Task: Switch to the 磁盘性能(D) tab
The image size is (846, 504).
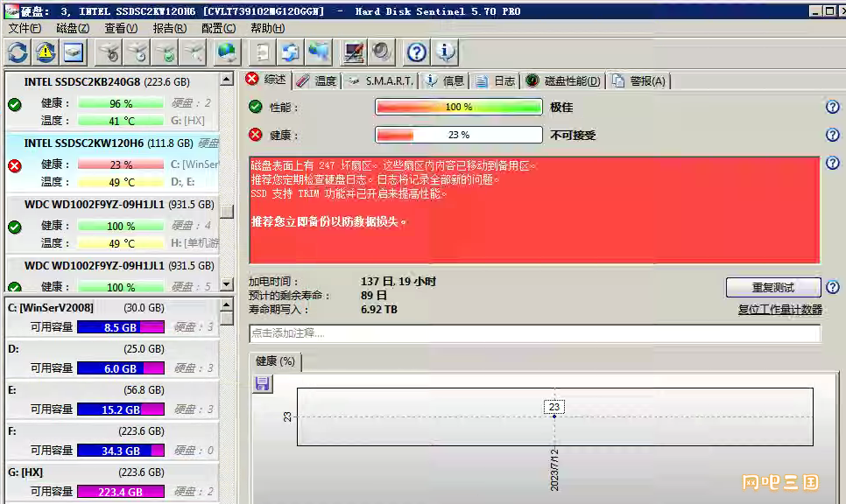Action: point(563,80)
